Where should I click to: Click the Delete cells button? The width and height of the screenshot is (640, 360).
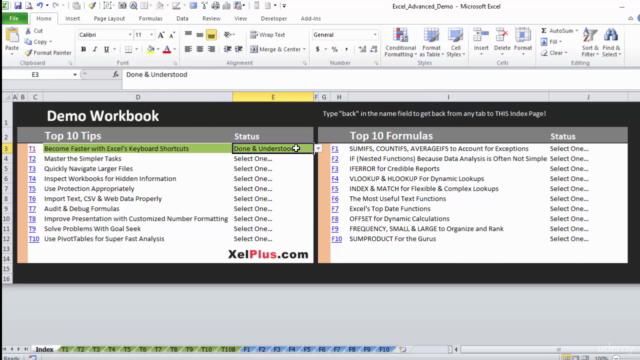click(502, 42)
